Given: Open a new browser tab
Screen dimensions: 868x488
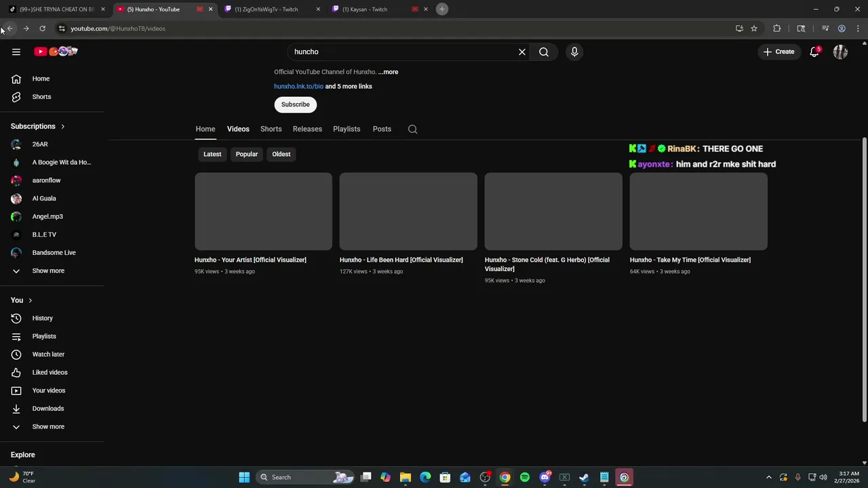Looking at the screenshot, I should 441,9.
